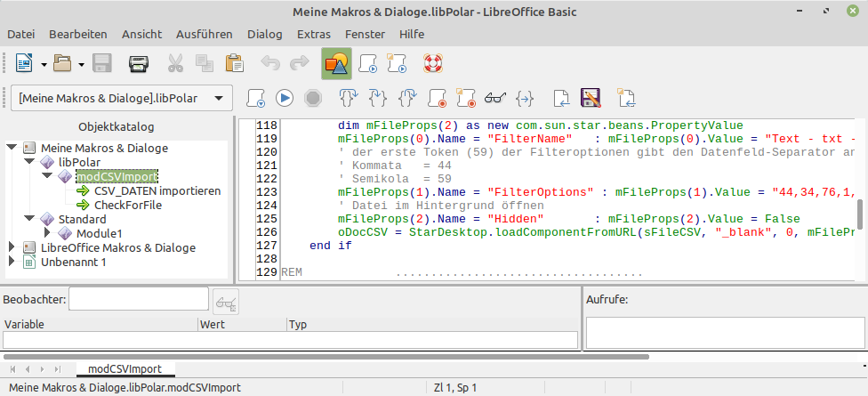Open the Hilfe menu

pyautogui.click(x=412, y=35)
